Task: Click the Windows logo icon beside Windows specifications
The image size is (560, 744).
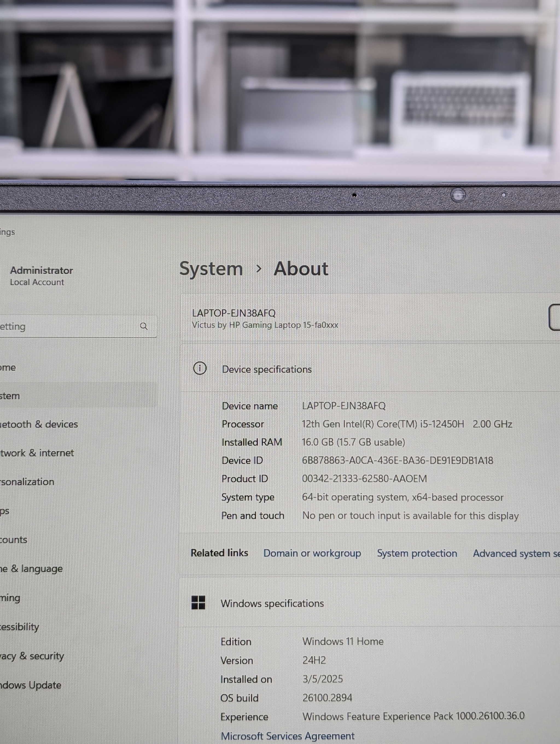Action: tap(198, 602)
